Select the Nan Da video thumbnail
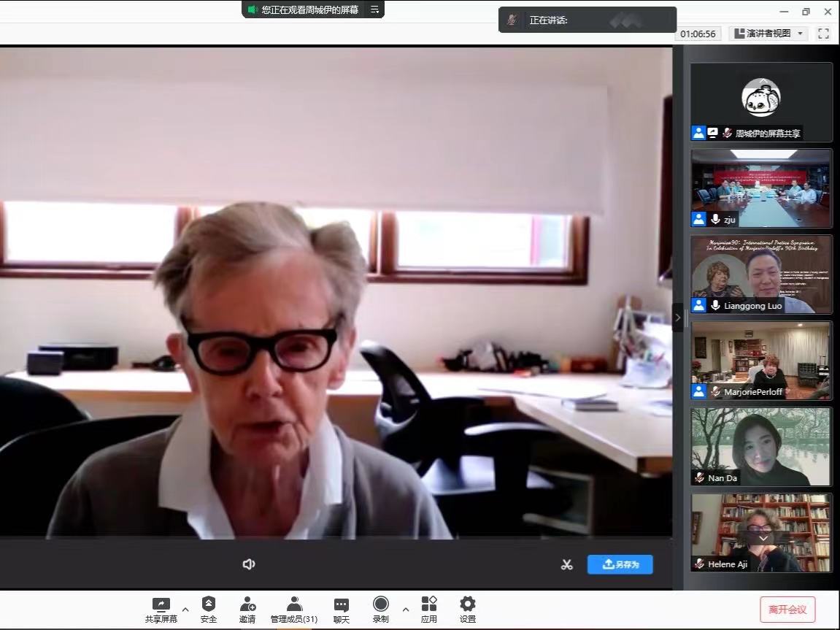840x630 pixels. pos(760,446)
